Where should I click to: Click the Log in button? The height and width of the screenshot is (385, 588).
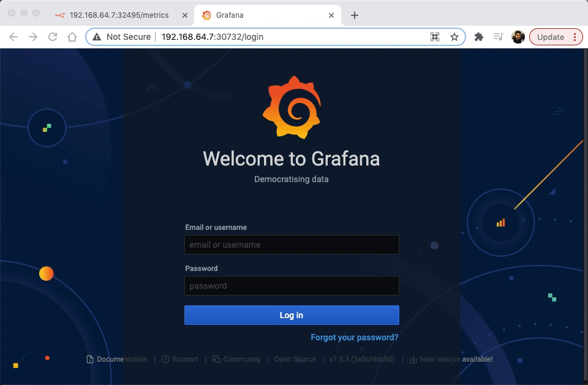[x=292, y=315]
